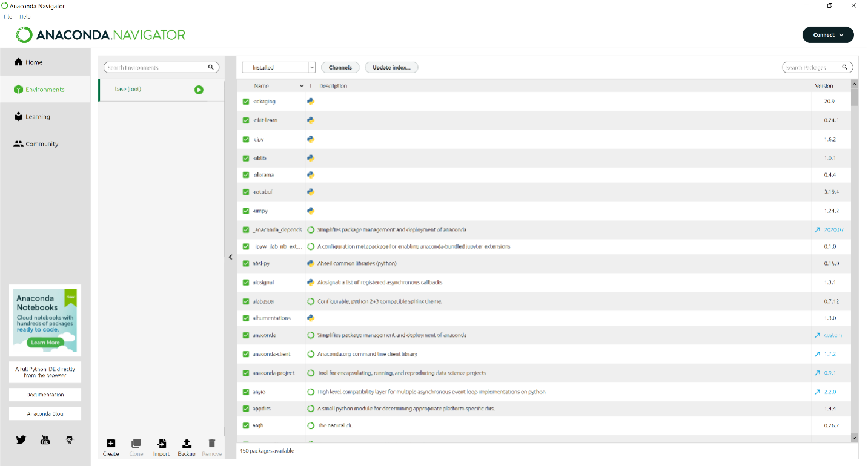
Task: Open the File menu
Action: click(8, 16)
